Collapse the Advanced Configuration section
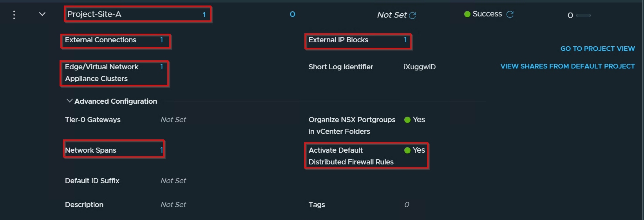Screen dimensions: 644x220 [69, 101]
